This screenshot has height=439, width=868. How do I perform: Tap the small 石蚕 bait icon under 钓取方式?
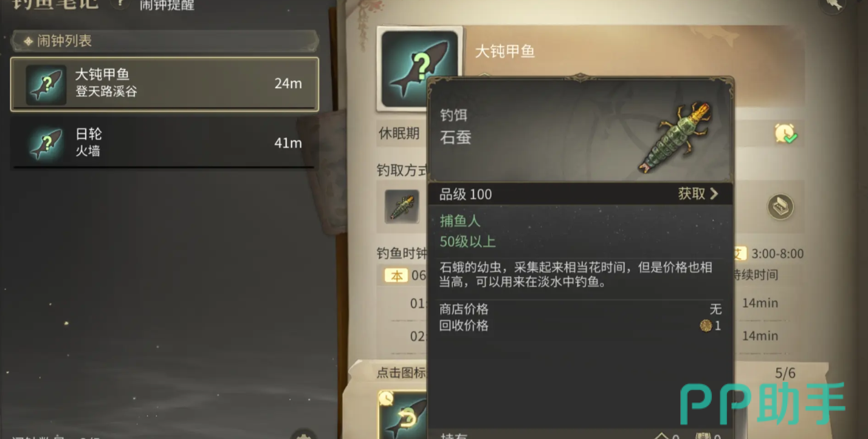point(402,206)
